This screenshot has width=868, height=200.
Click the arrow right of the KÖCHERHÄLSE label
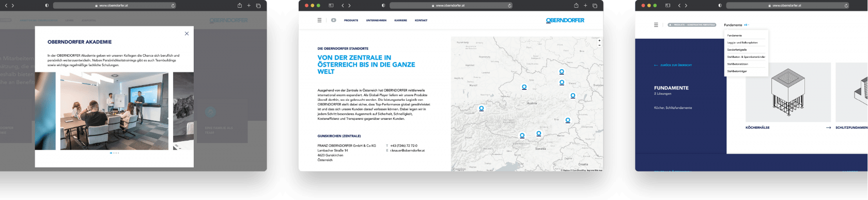828,128
